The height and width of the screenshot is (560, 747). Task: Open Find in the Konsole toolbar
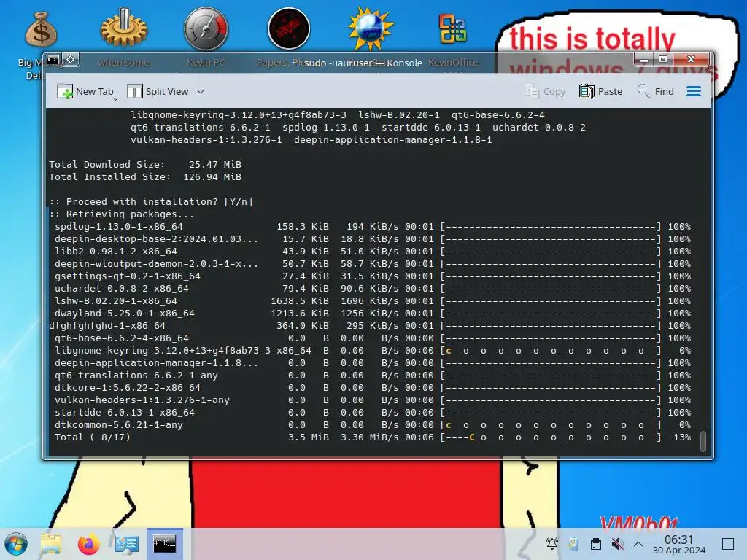pos(656,91)
